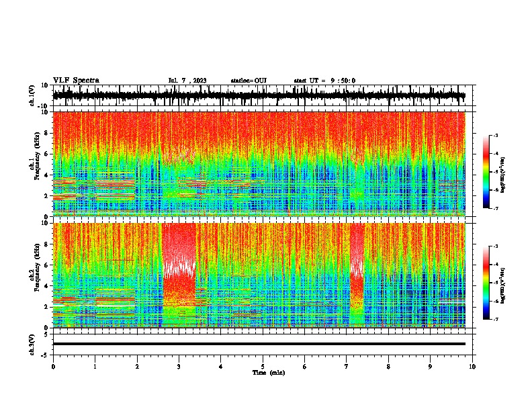Click the time axis tick label "1"
This screenshot has height=411, width=532.
point(95,367)
